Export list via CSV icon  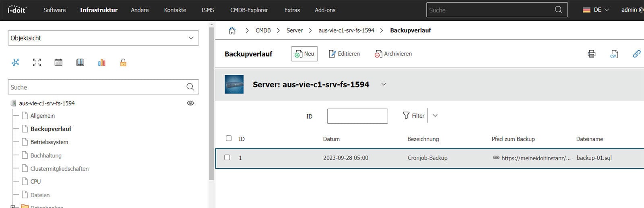click(614, 54)
